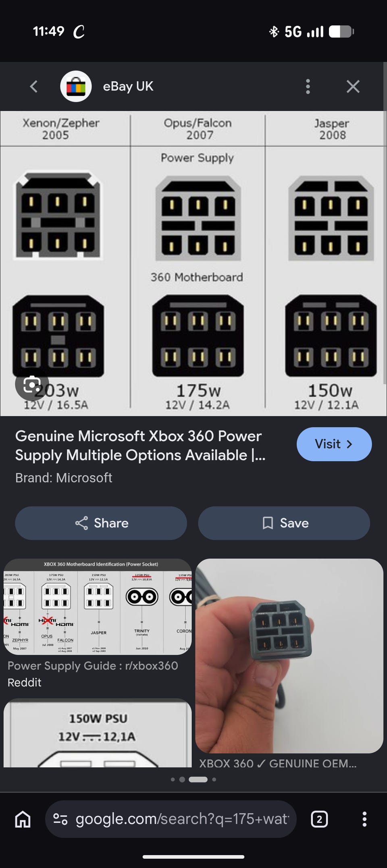387x868 pixels.
Task: Open the tab switcher showing 2 tabs
Action: pos(319,819)
